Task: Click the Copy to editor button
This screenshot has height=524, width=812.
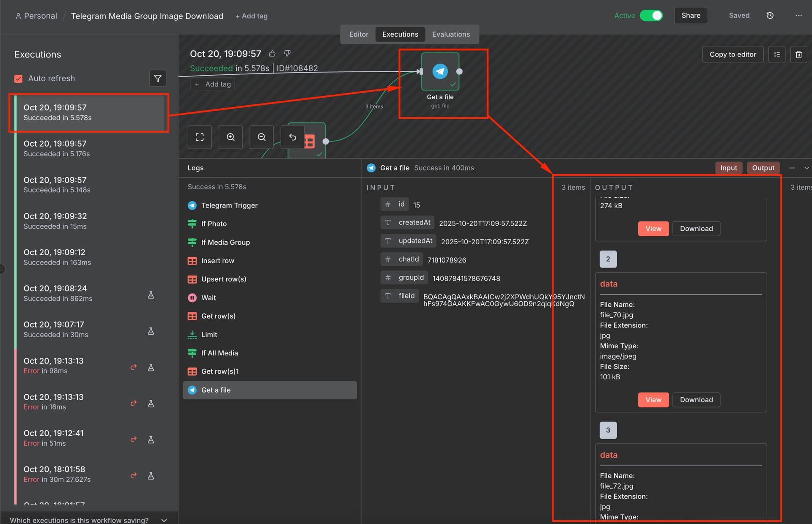Action: 732,55
